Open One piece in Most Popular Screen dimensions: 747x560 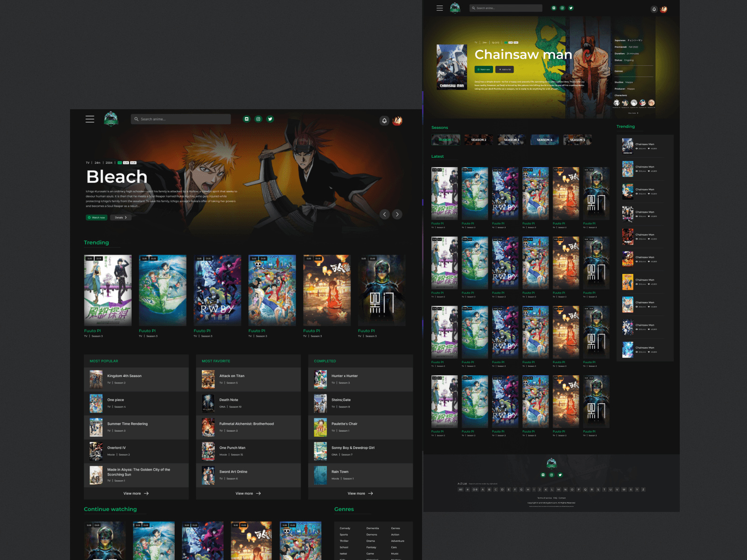(136, 403)
